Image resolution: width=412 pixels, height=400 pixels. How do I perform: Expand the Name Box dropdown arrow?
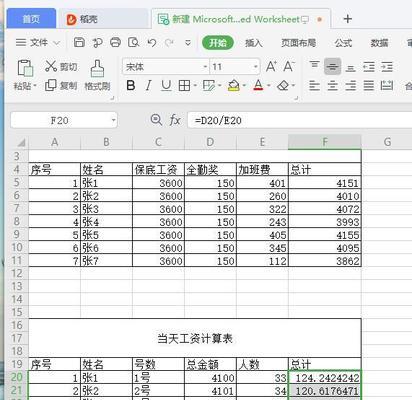tap(114, 120)
